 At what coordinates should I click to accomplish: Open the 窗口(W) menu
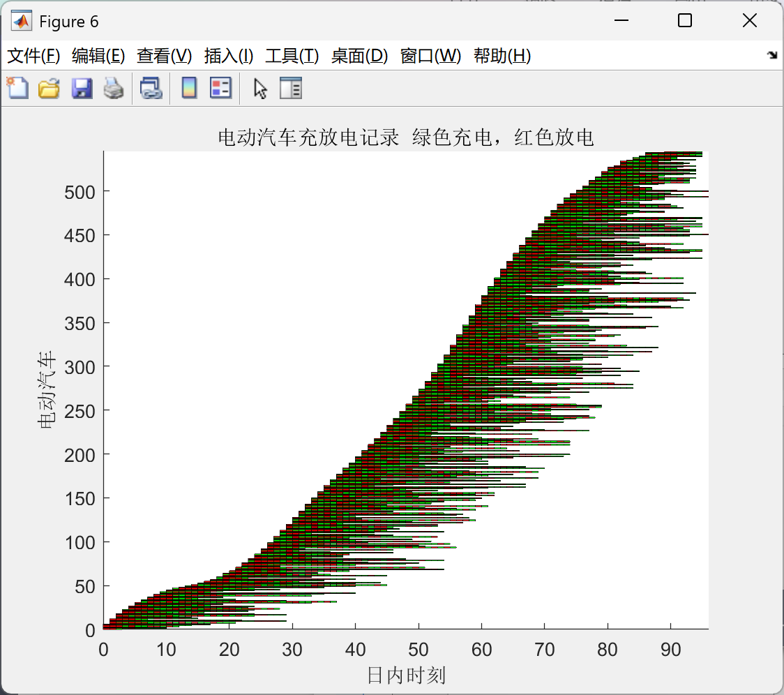click(430, 56)
